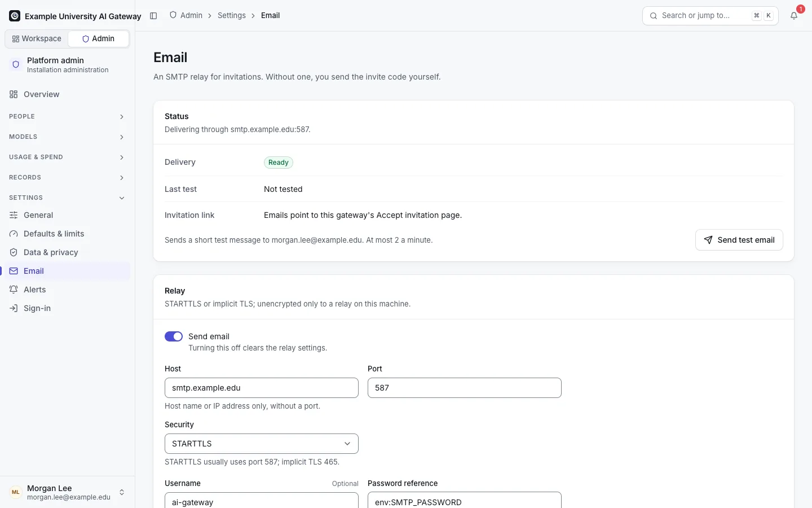Expand the Records section
The width and height of the screenshot is (812, 508).
pos(67,177)
